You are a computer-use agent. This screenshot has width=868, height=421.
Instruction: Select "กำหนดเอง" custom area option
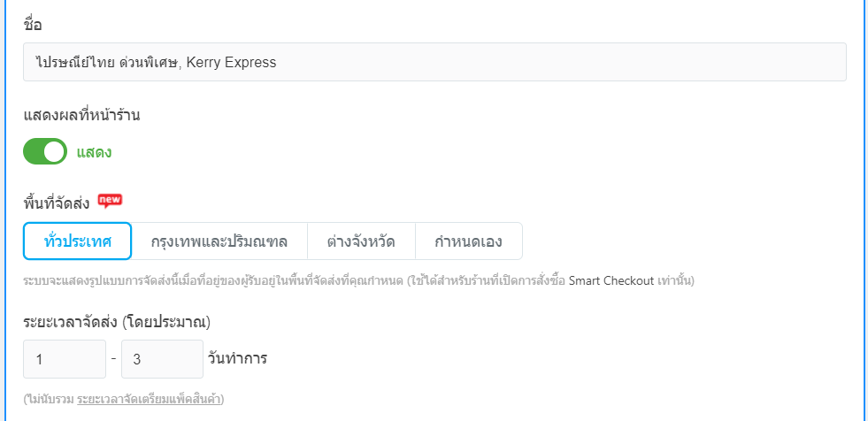[469, 241]
